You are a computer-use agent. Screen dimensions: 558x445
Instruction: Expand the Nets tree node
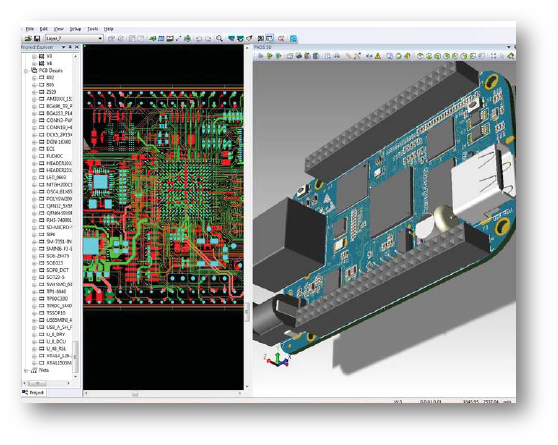point(26,371)
